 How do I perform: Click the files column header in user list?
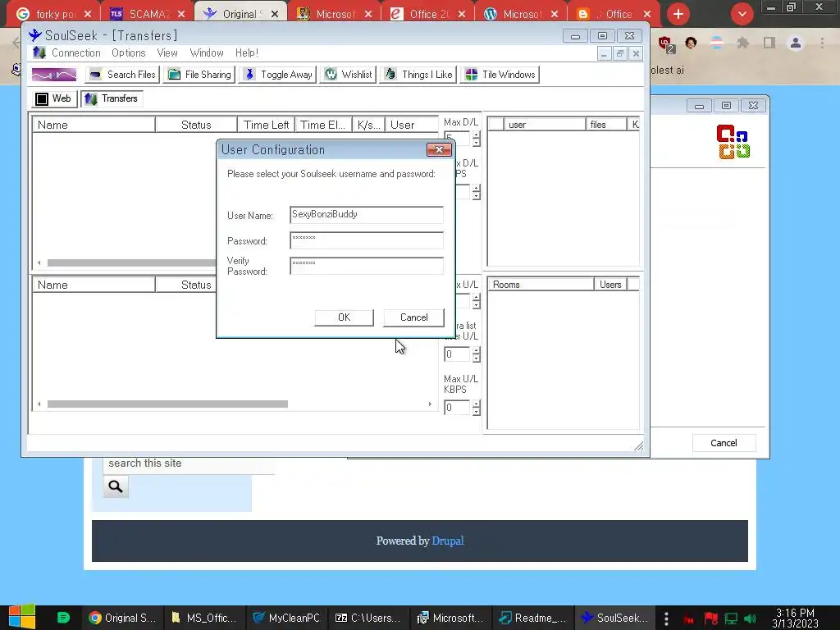[606, 125]
